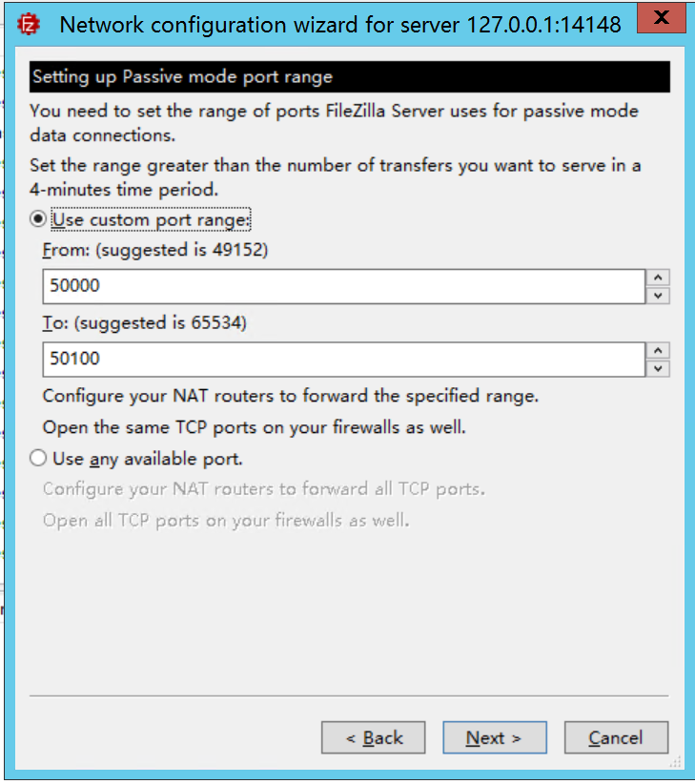Return to the previous step with Back
Screen dimensions: 695x784
coord(373,737)
